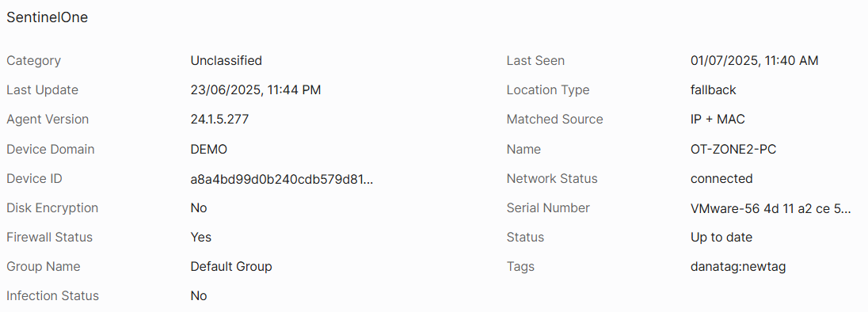Click the Serial Number field label
Image resolution: width=868 pixels, height=312 pixels.
pos(548,208)
